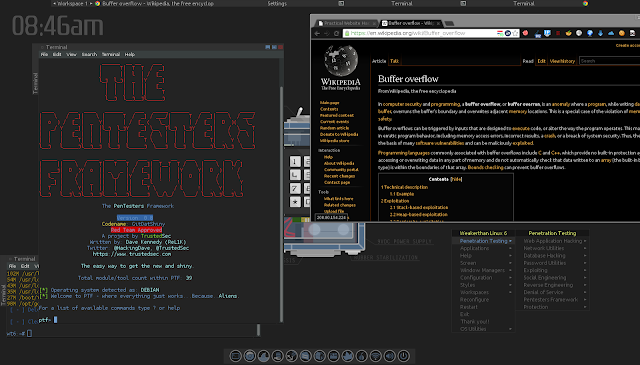Click the wifi network icon in the dock
Image resolution: width=640 pixels, height=365 pixels.
pyautogui.click(x=376, y=356)
